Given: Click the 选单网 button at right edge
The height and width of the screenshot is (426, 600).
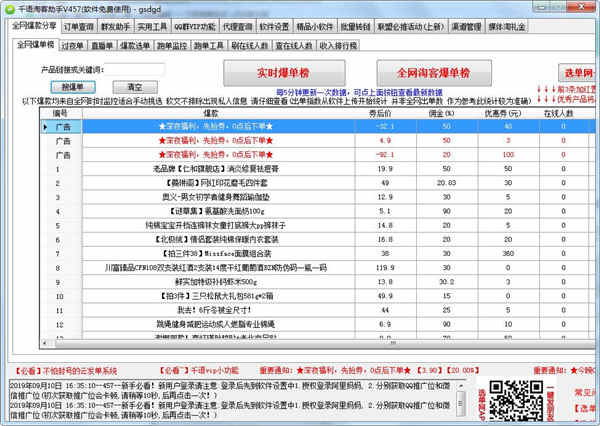Looking at the screenshot, I should [578, 73].
